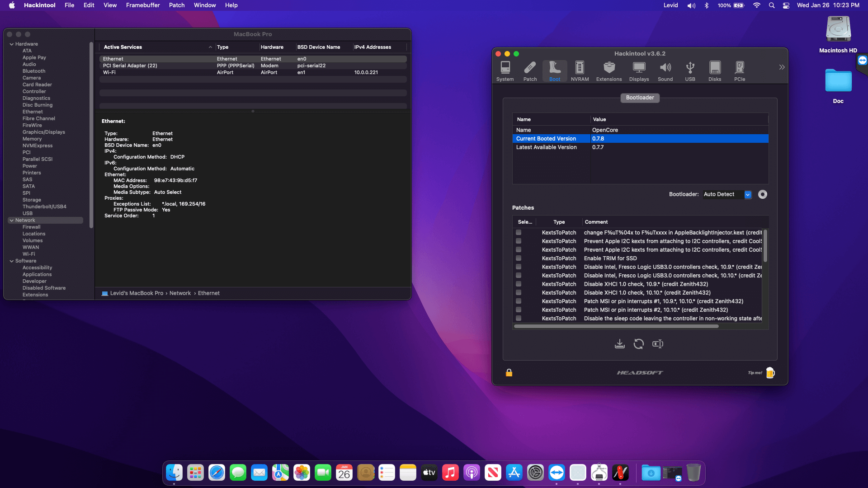The image size is (868, 488).
Task: Click Network in the path breadcrumb
Action: [180, 293]
